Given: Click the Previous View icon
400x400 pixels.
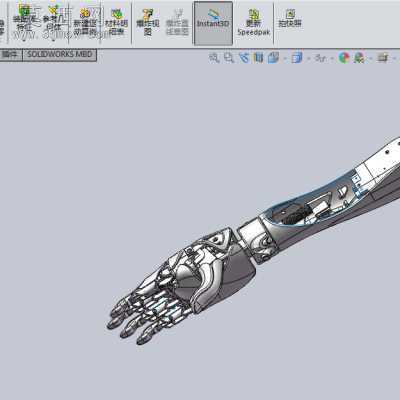Looking at the screenshot, I should [x=244, y=58].
